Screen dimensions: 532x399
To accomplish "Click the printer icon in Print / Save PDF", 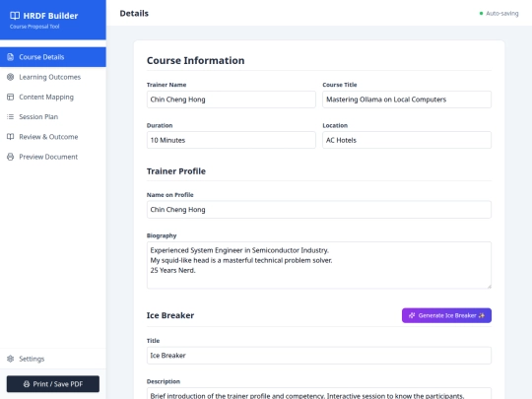I will (x=27, y=384).
